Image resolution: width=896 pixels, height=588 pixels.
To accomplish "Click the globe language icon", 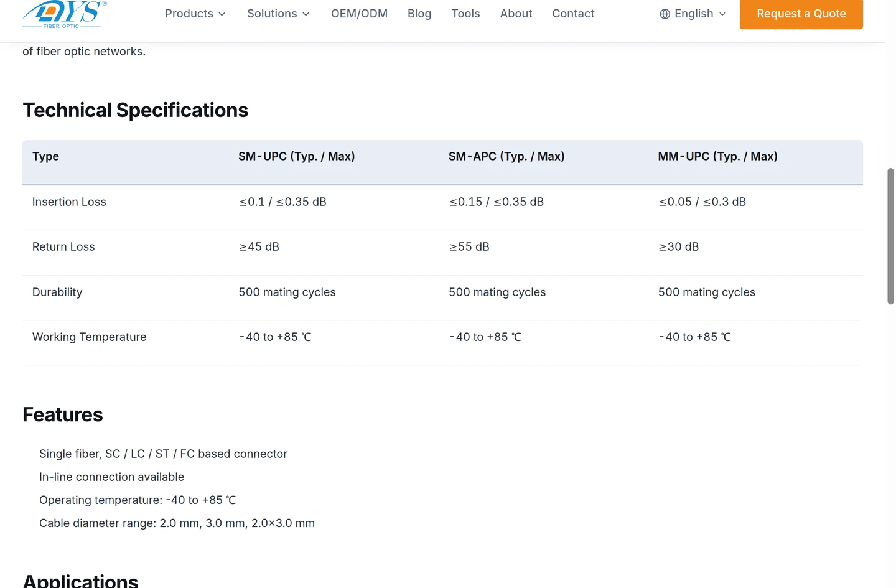I will (x=665, y=14).
